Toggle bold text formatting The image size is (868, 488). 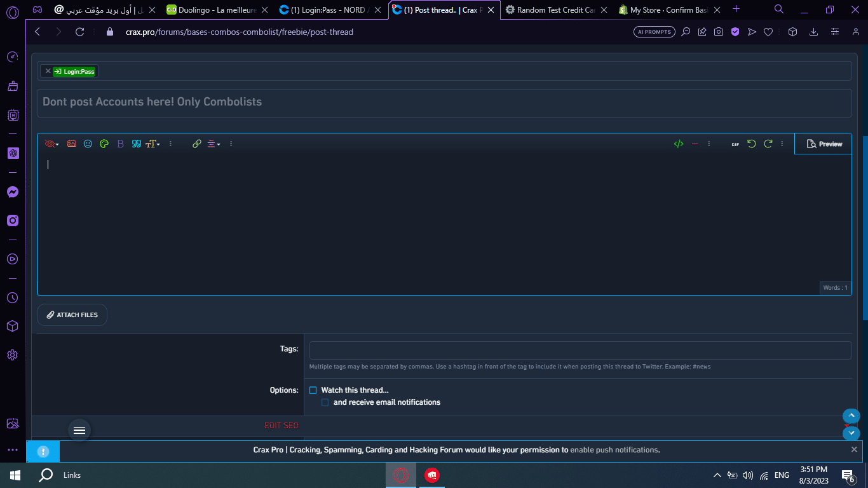(120, 144)
